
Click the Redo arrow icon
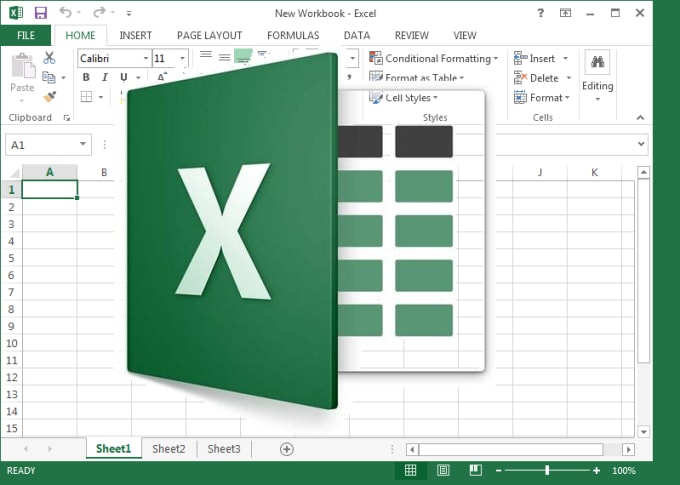(x=99, y=12)
